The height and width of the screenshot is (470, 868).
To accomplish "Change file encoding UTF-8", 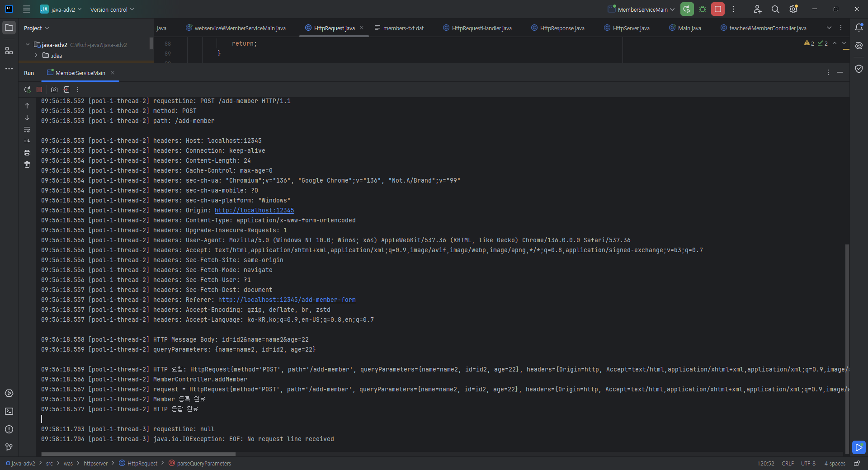I will coord(808,463).
